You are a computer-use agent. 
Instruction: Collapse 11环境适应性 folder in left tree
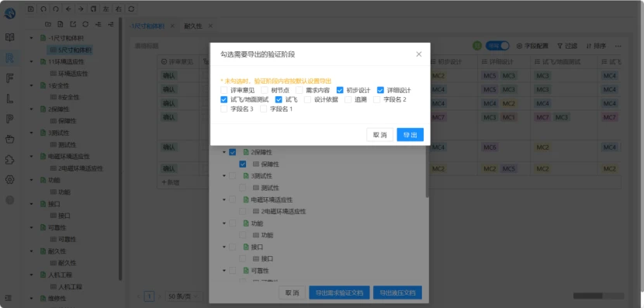pos(31,62)
